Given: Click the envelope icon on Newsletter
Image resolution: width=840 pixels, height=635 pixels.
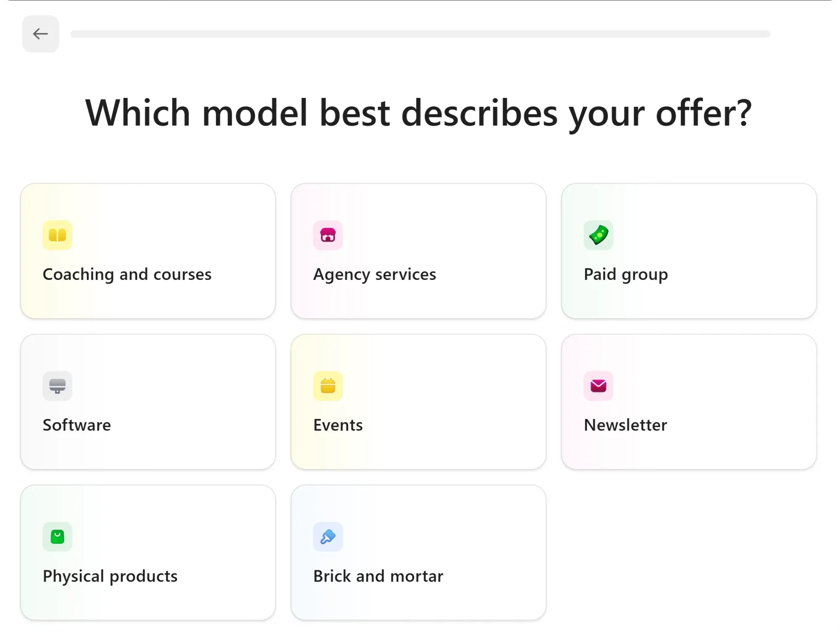Looking at the screenshot, I should (598, 386).
